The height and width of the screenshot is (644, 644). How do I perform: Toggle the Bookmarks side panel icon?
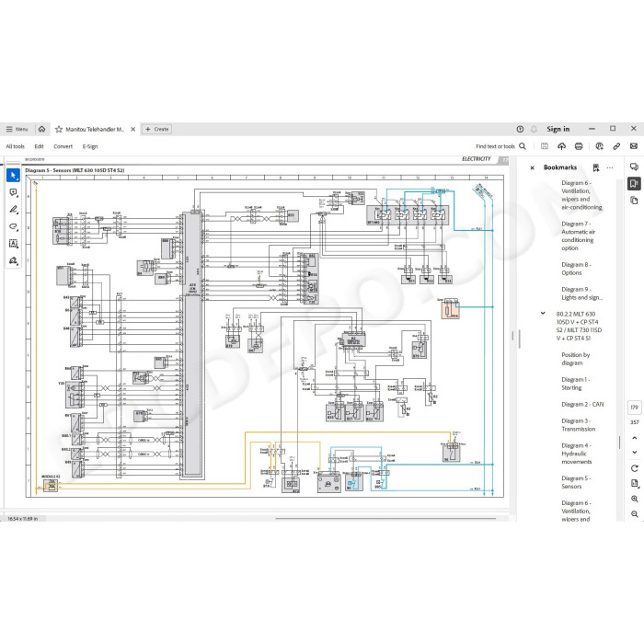point(634,183)
